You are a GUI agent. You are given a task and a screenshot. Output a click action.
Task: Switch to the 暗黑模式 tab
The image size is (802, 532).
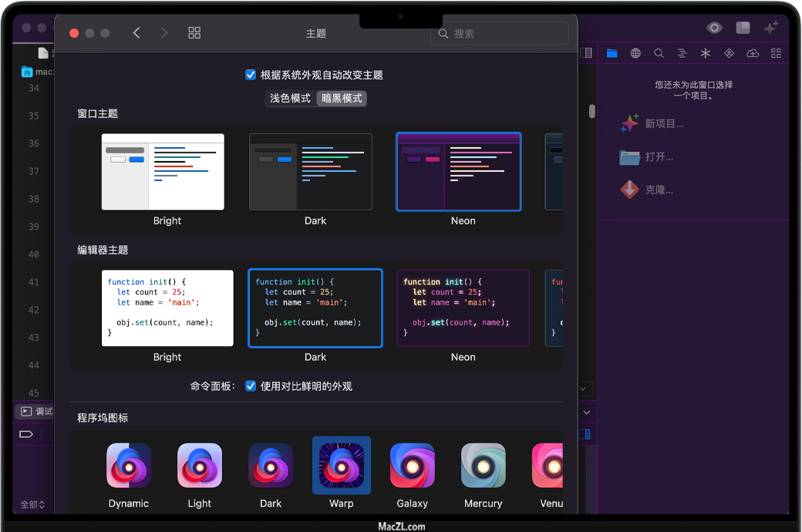pos(342,99)
